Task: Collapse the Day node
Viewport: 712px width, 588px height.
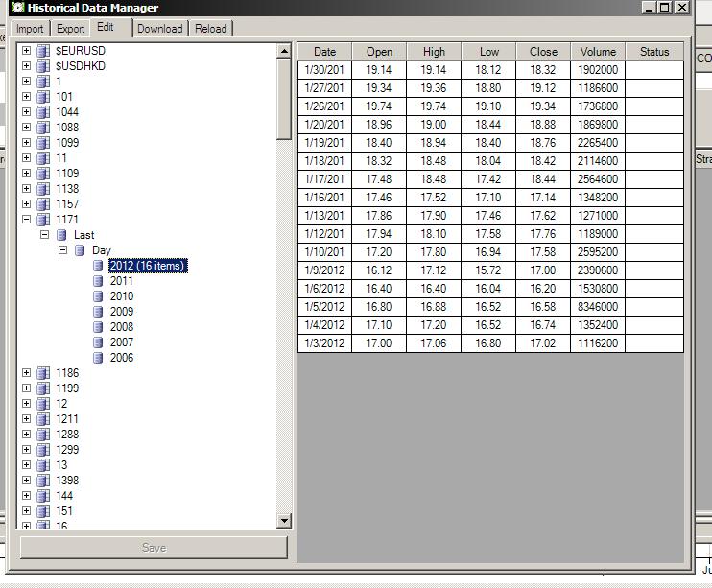Action: pyautogui.click(x=62, y=250)
